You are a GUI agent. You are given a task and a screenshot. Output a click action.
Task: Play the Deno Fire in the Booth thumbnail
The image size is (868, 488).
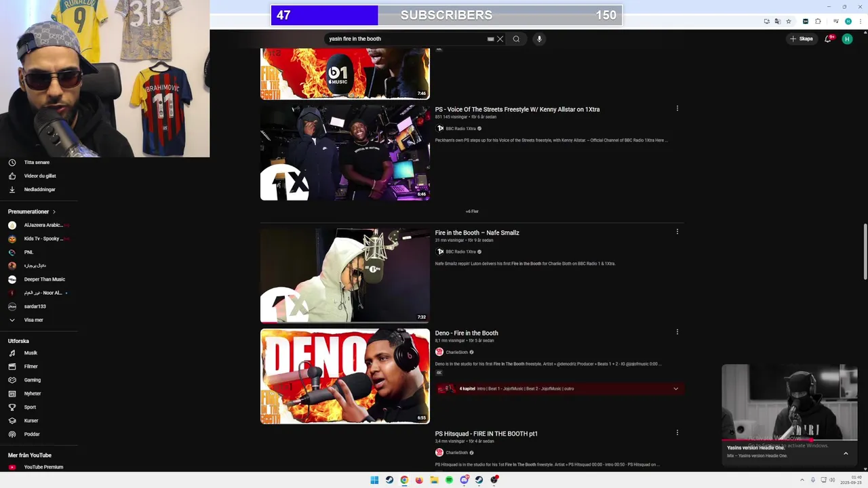pos(345,376)
